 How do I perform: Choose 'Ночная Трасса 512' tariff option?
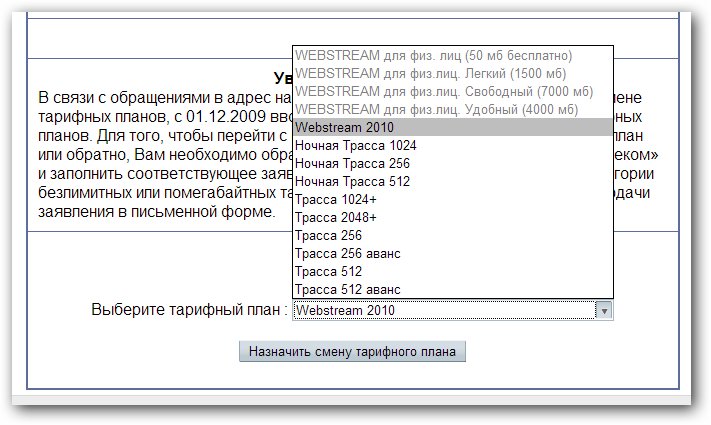tap(453, 181)
